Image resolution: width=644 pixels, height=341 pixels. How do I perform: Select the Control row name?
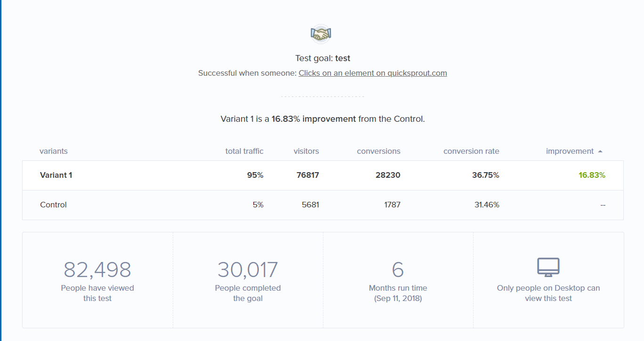click(53, 205)
